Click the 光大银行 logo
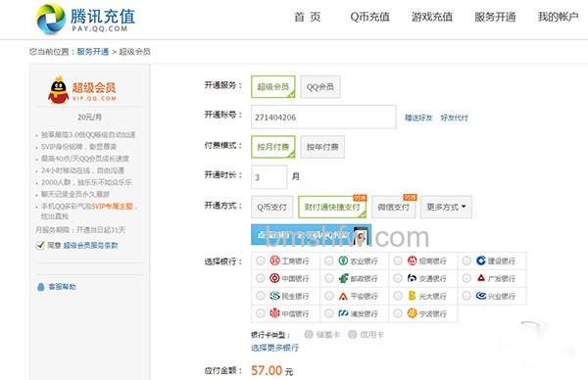This screenshot has width=588, height=380. 413,296
